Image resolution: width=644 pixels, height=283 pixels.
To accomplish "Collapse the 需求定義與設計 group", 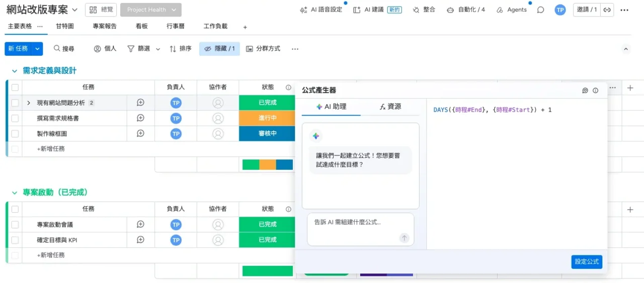I will tap(15, 71).
